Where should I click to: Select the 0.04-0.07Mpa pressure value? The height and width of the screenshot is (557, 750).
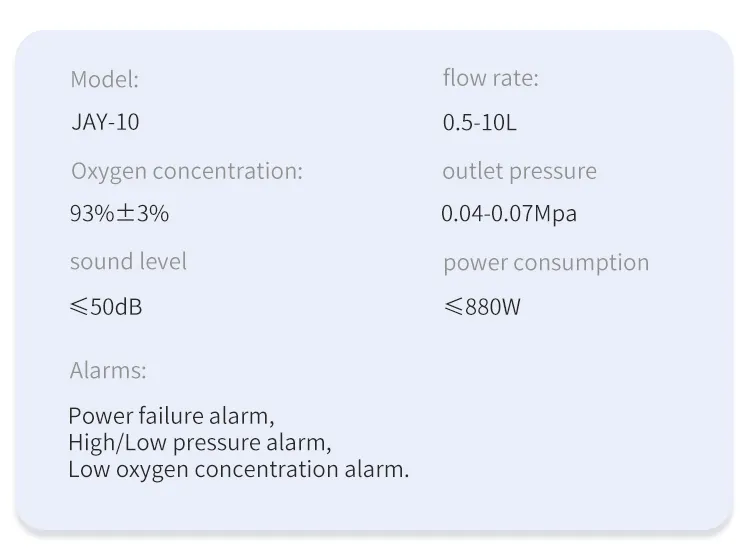509,213
